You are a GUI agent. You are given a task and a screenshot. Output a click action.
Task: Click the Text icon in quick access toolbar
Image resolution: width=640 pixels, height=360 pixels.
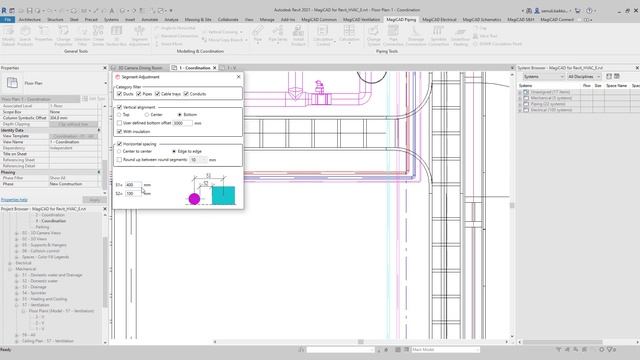(x=112, y=11)
